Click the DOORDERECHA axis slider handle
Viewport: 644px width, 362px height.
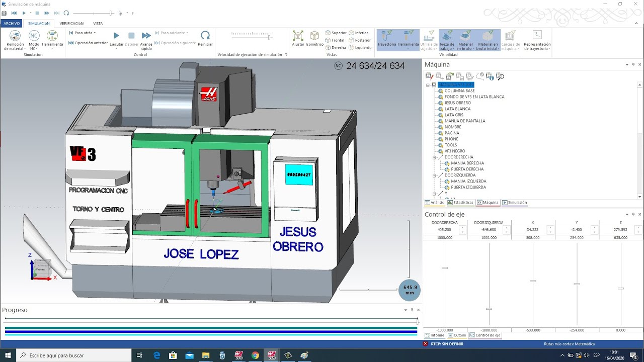[445, 268]
